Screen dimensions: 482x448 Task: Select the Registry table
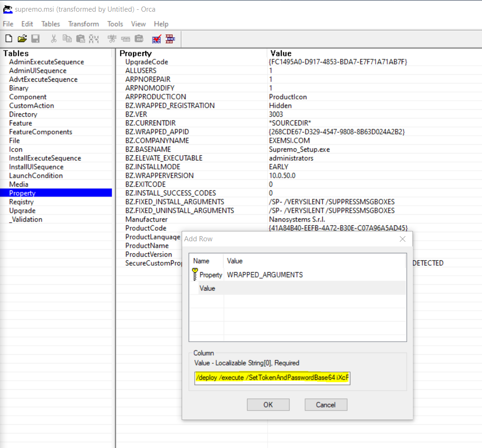pos(21,202)
